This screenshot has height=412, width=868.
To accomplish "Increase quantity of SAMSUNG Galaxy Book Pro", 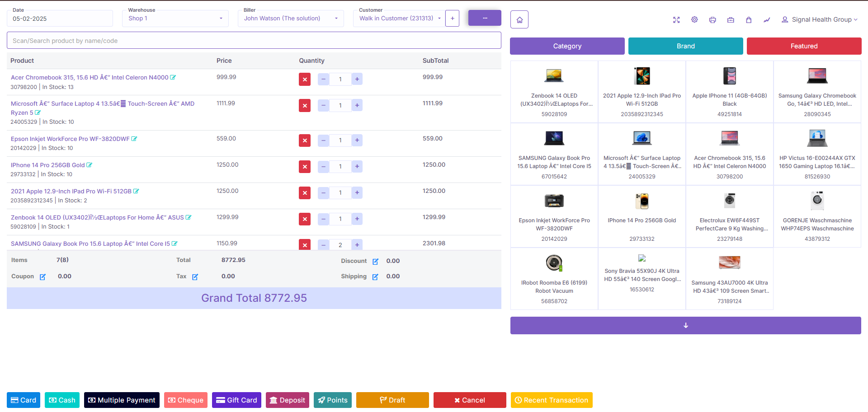I will pos(357,245).
